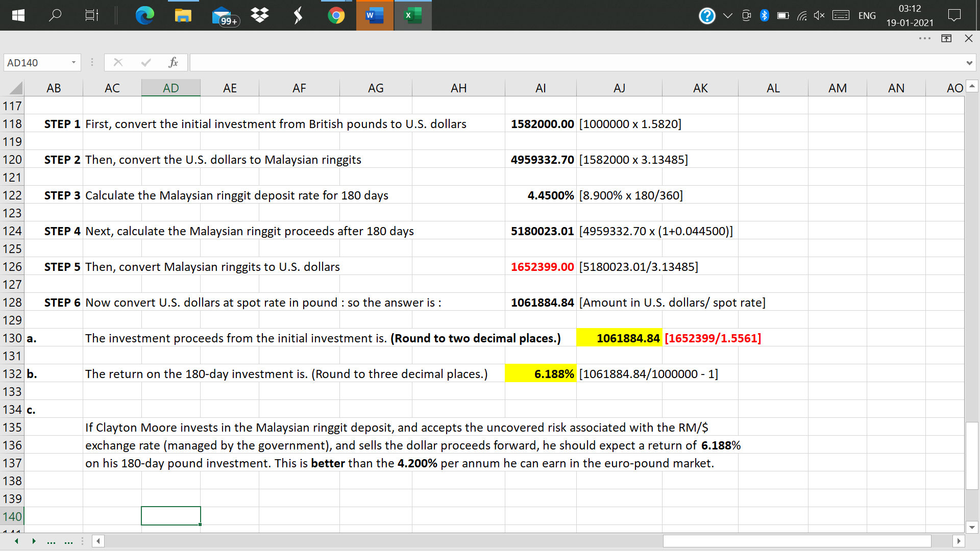Click the yellow highlighted 6.188% cell

(x=540, y=374)
